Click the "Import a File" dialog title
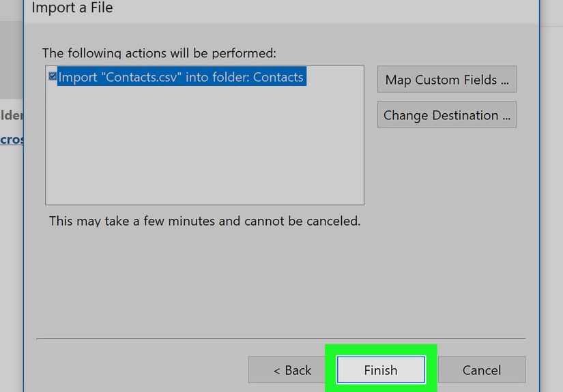The width and height of the screenshot is (563, 392). [x=72, y=8]
